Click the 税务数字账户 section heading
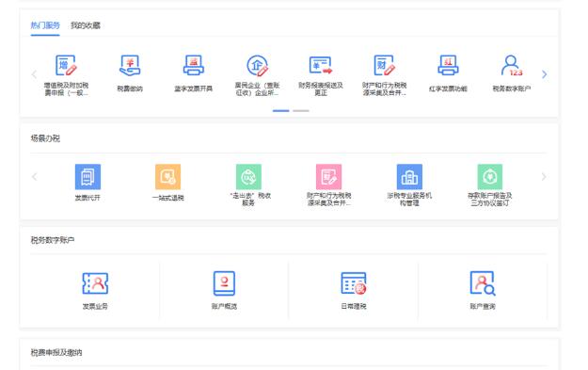The image size is (588, 370). pos(53,240)
